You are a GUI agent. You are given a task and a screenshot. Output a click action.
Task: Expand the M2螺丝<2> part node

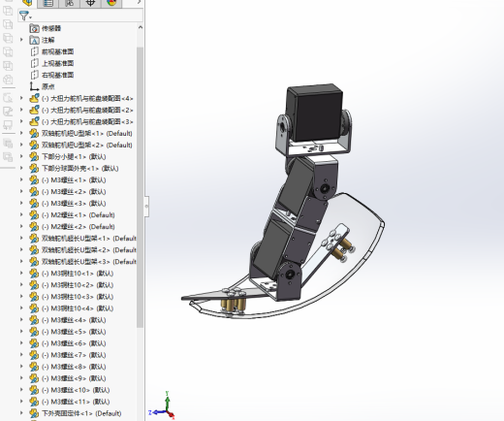tap(21, 226)
